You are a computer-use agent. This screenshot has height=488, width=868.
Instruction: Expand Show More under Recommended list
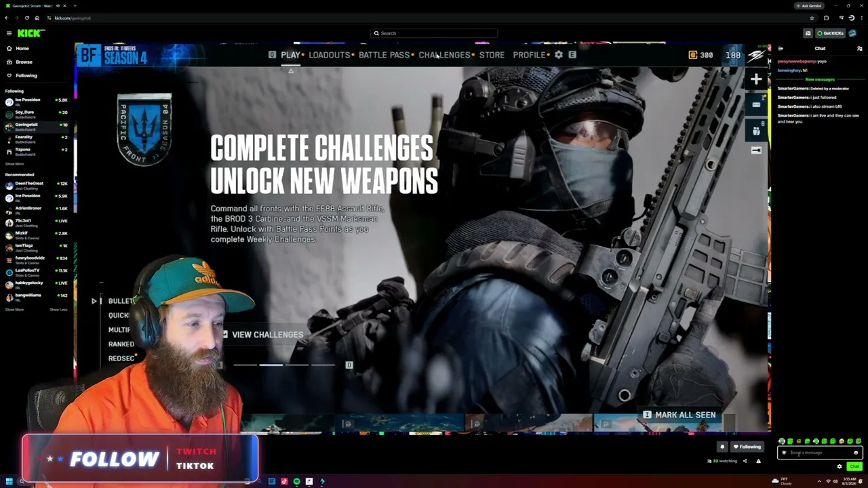[x=14, y=310]
